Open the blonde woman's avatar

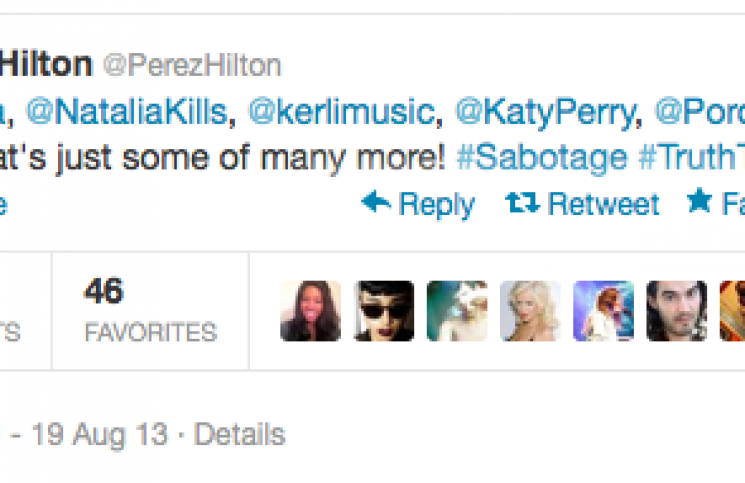click(x=530, y=311)
